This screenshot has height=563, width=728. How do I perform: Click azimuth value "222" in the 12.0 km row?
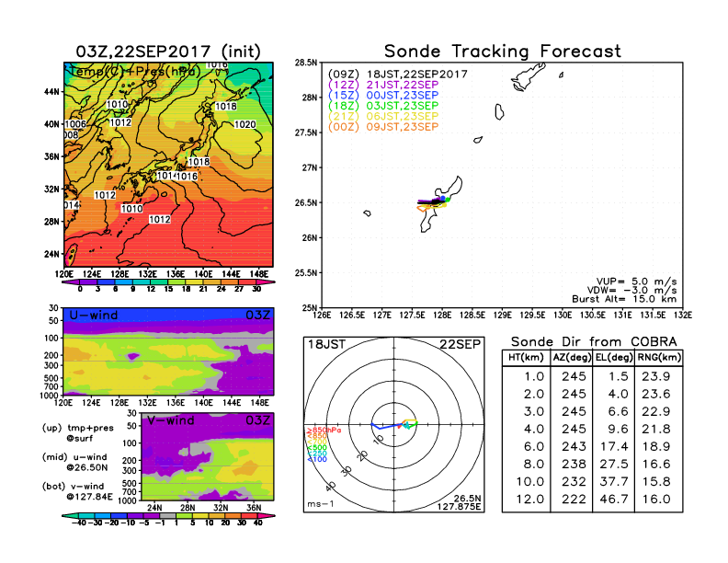coord(574,500)
